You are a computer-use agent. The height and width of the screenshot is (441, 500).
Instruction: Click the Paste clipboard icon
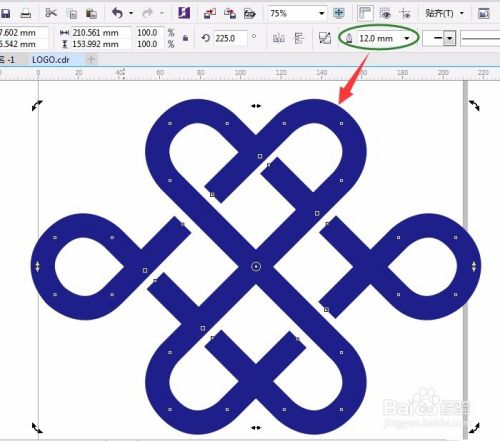[91, 13]
